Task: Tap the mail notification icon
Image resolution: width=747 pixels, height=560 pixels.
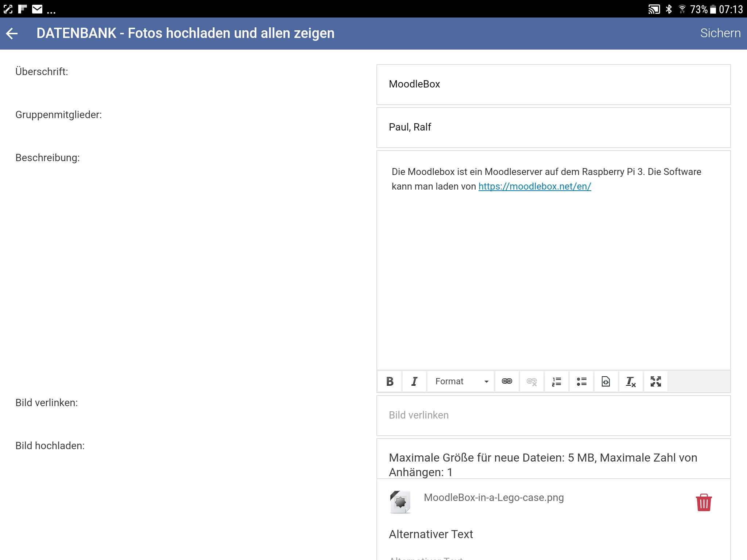Action: pos(37,9)
